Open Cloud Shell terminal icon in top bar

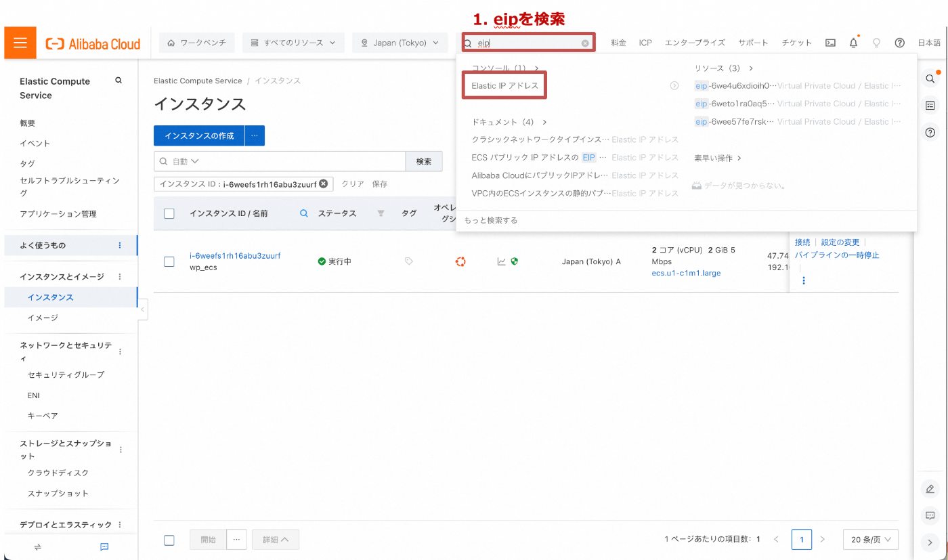click(x=830, y=43)
